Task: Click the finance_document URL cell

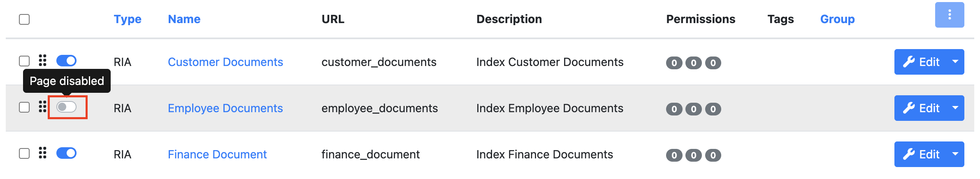Action: point(371,154)
